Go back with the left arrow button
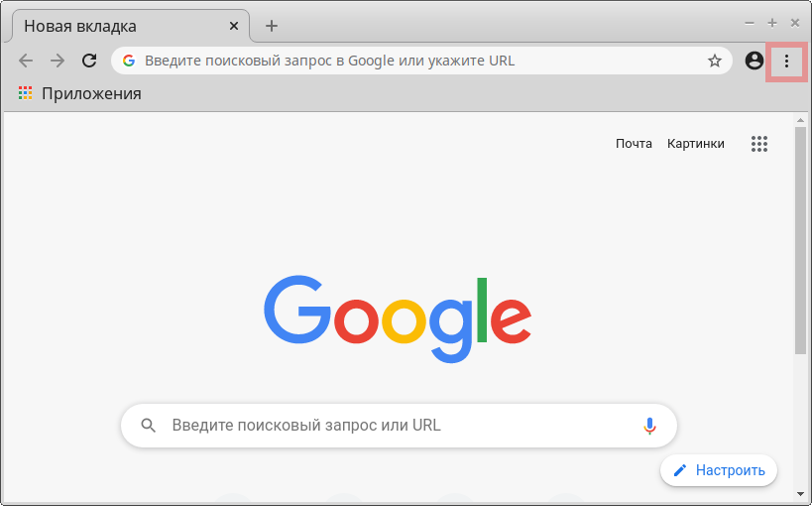This screenshot has height=506, width=812. click(26, 62)
